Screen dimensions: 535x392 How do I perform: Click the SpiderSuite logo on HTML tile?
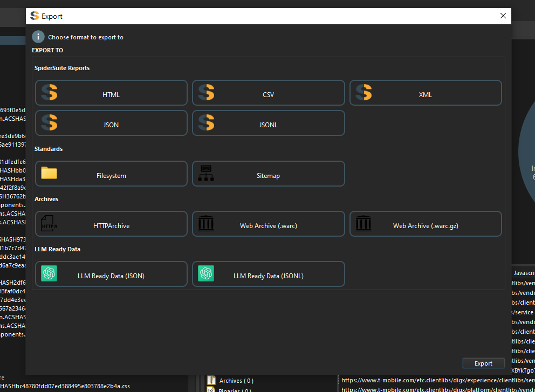49,92
